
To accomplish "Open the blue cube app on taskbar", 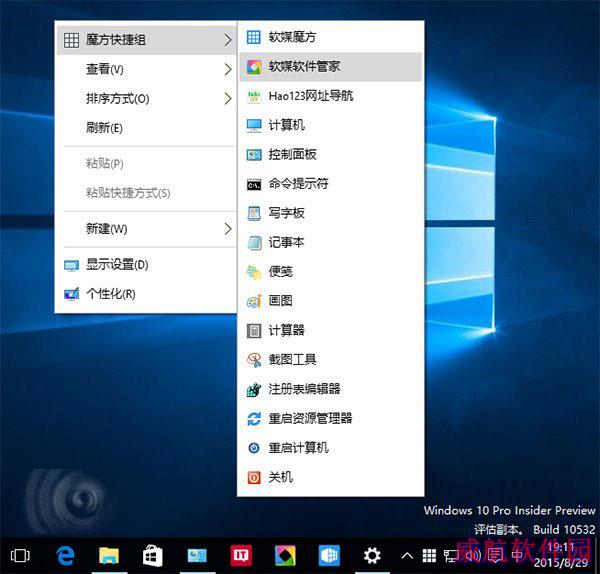I will 329,556.
